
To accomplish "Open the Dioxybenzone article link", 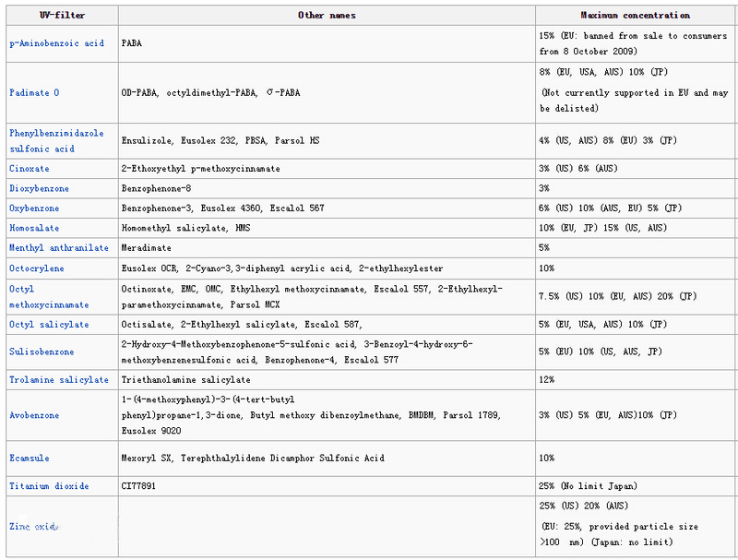I will click(39, 188).
